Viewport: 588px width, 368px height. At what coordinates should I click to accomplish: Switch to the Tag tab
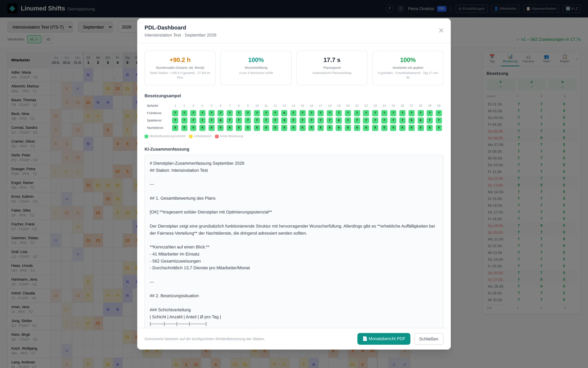492,59
